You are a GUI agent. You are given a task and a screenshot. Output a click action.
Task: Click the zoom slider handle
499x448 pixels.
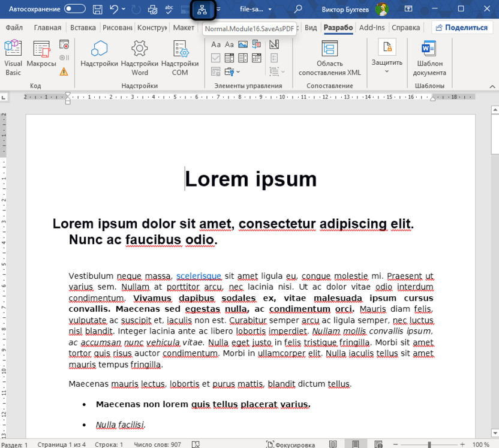pos(429,444)
